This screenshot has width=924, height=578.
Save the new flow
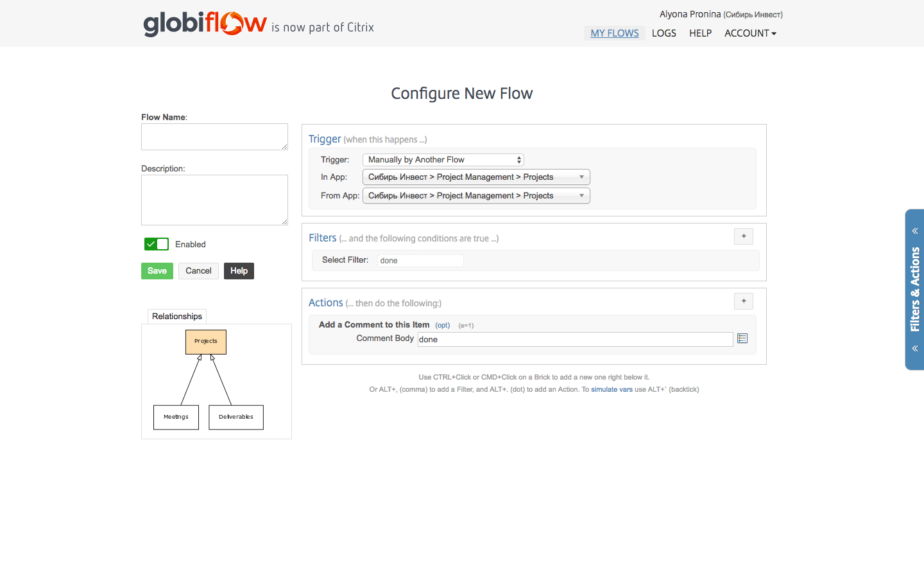[157, 270]
